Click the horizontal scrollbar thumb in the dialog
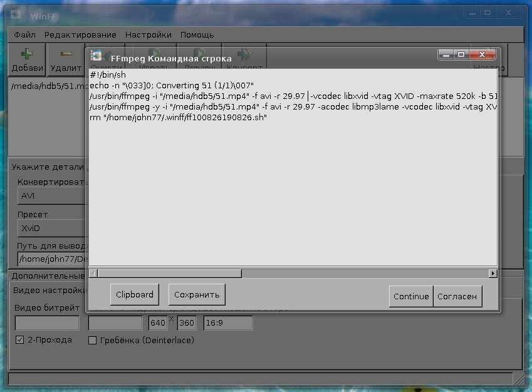532x392 pixels. point(170,273)
